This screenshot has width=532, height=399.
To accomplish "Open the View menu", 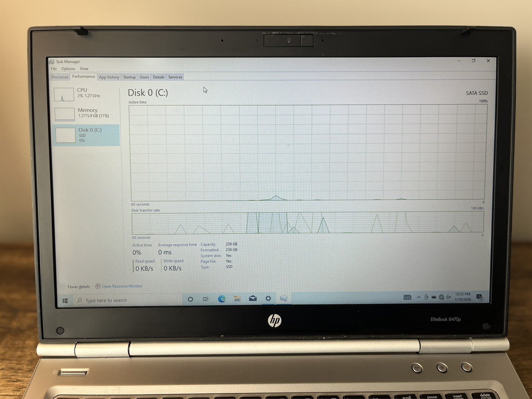I will click(84, 69).
